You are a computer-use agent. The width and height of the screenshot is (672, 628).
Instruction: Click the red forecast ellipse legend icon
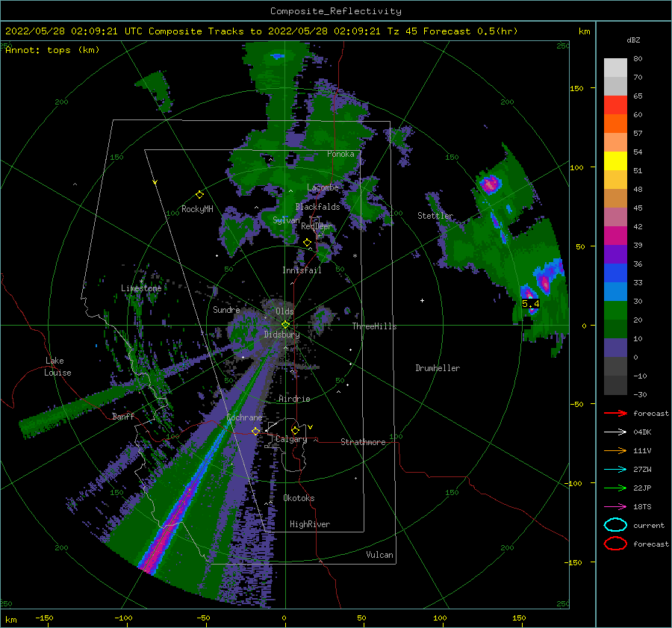point(615,544)
